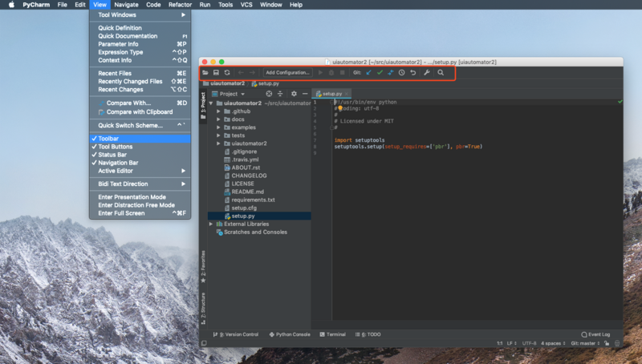Toggle the Navigation Bar menu option
This screenshot has width=642, height=364.
140,163
